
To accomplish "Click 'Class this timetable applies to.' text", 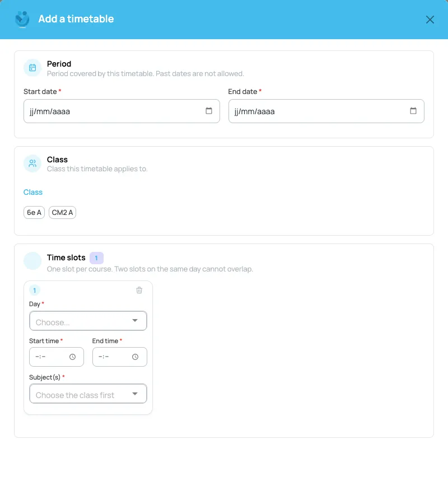I will pyautogui.click(x=97, y=169).
